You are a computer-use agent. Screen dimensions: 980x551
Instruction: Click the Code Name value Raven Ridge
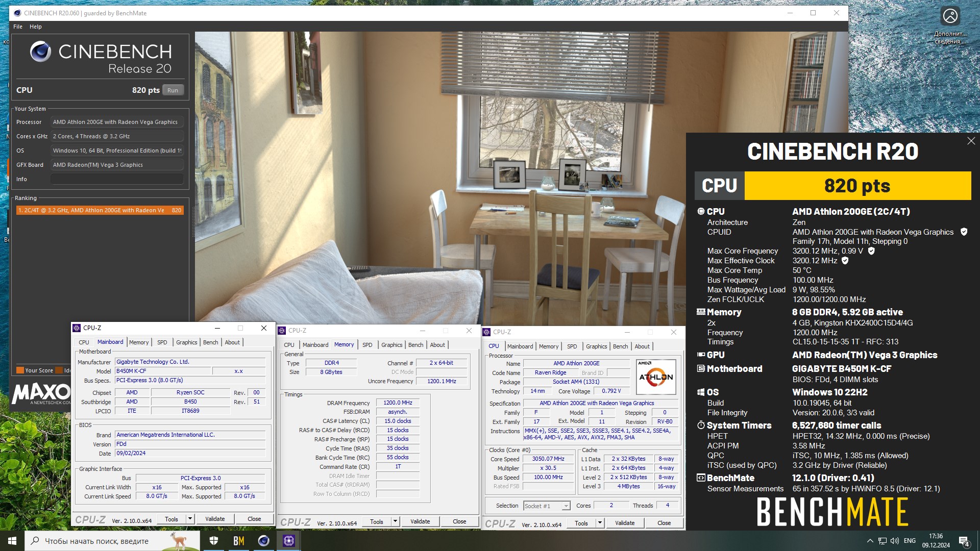pos(550,372)
